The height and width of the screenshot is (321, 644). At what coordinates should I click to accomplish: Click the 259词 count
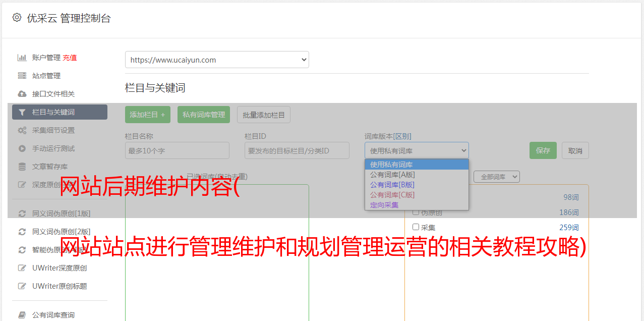point(569,227)
